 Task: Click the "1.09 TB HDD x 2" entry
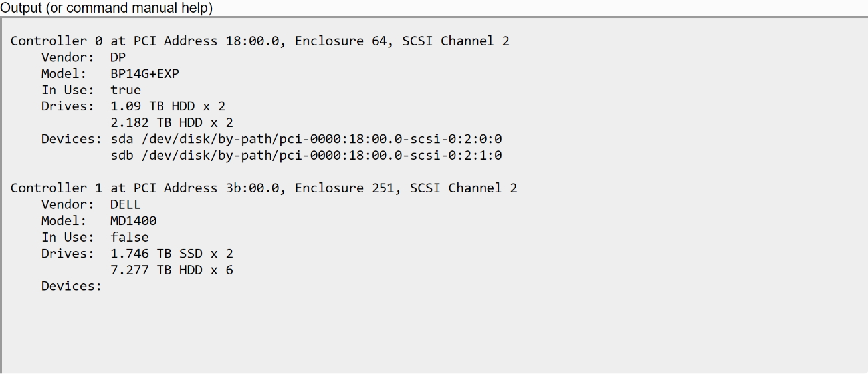point(168,106)
